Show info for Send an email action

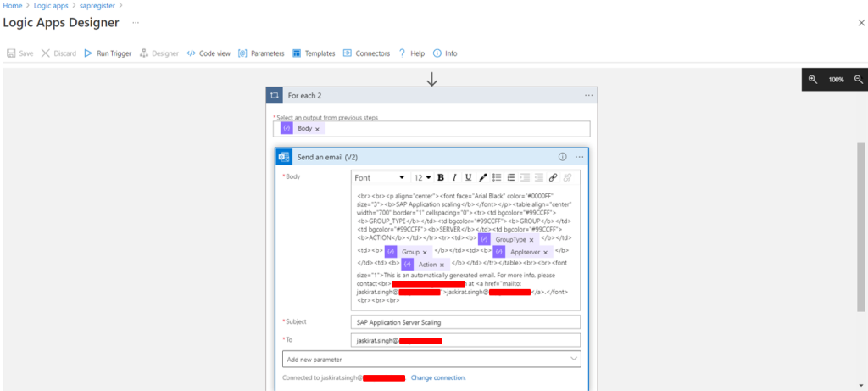click(563, 157)
